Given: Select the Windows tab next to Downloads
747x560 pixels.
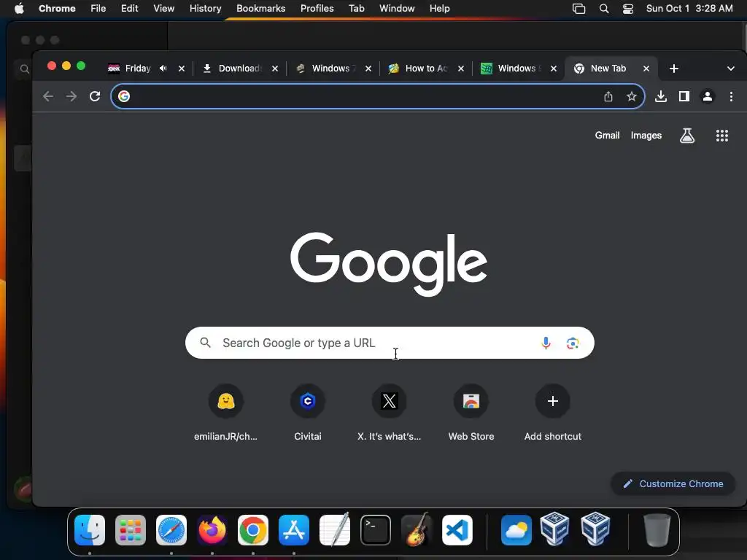Looking at the screenshot, I should (333, 69).
